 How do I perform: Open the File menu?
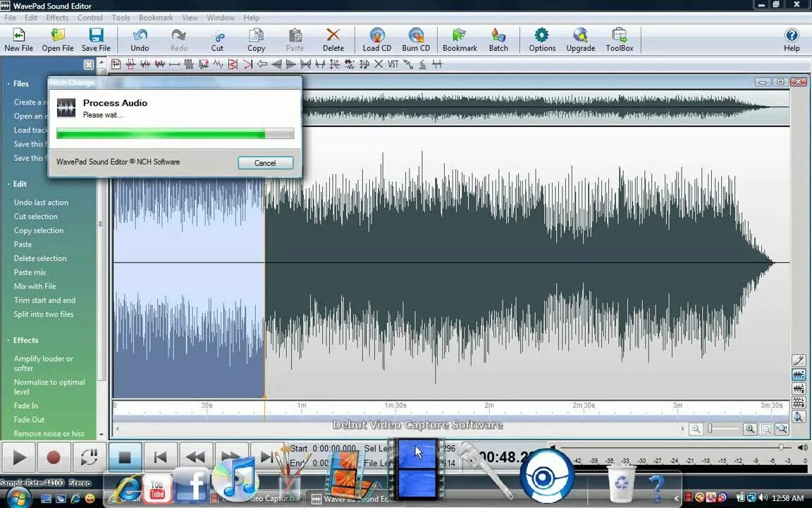(10, 18)
